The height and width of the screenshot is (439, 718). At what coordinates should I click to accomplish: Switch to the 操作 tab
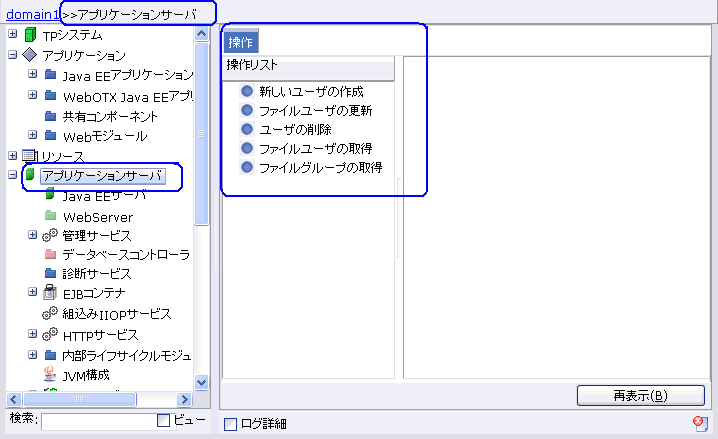point(240,43)
